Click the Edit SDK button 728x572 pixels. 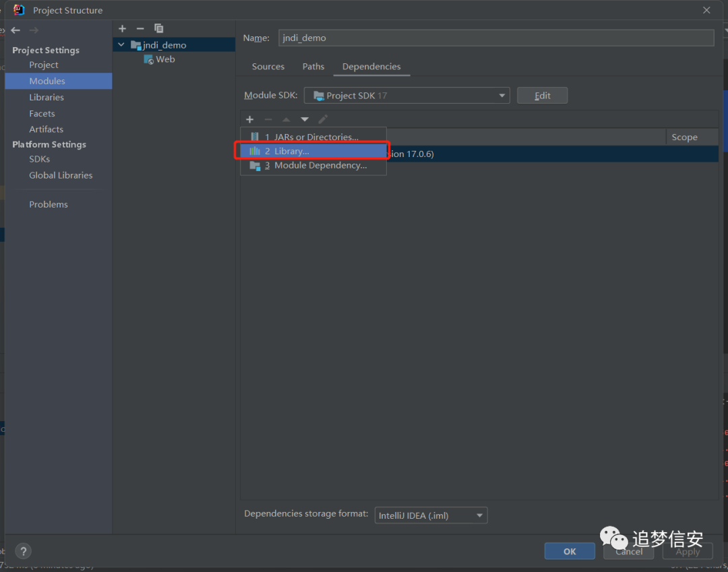pos(542,96)
